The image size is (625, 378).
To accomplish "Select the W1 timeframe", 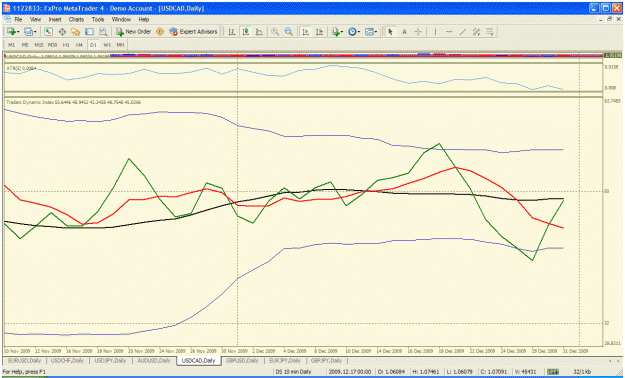I will tap(107, 45).
